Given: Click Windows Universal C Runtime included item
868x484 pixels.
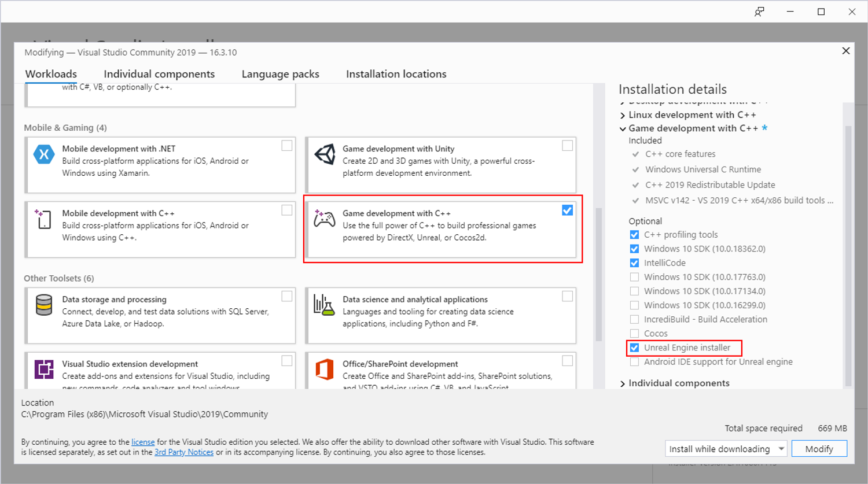Looking at the screenshot, I should (x=703, y=169).
